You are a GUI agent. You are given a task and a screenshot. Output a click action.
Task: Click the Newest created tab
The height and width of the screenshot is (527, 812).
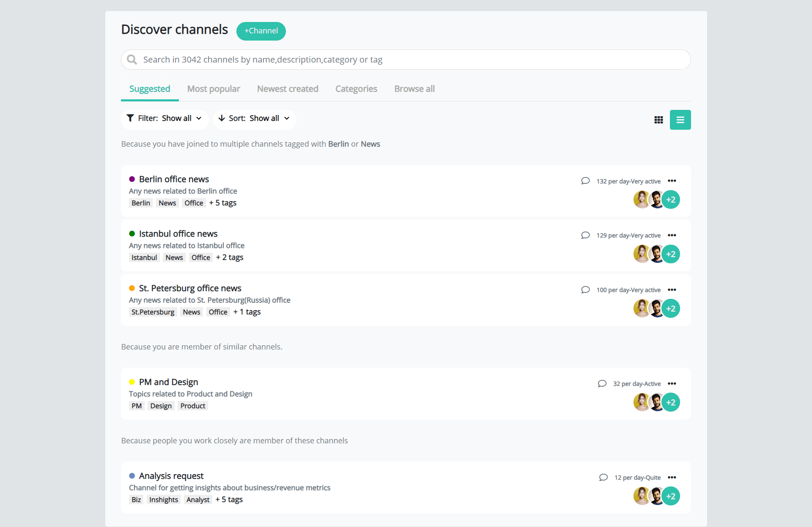point(287,88)
